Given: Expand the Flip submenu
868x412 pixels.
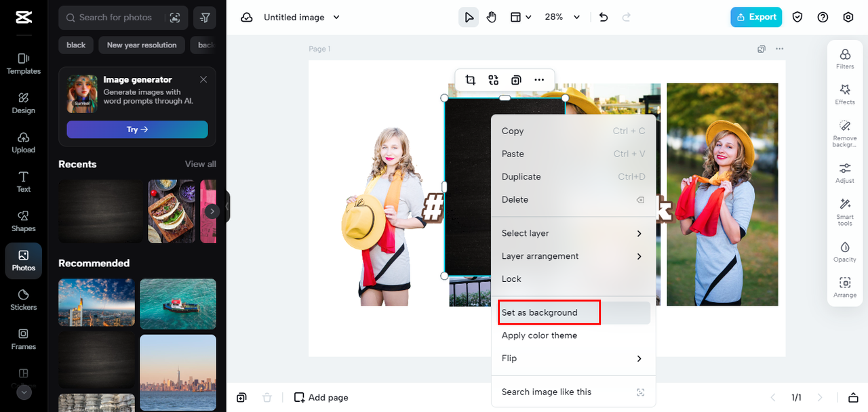Looking at the screenshot, I should point(573,358).
